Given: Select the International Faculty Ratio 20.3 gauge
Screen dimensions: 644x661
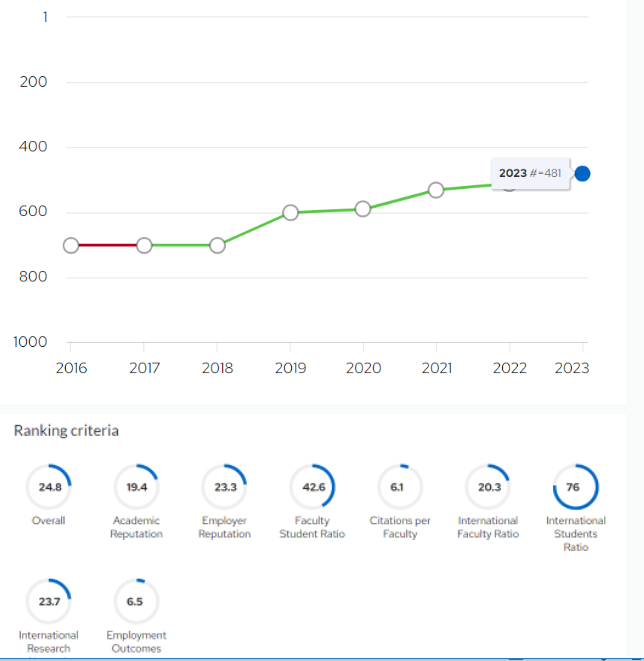Looking at the screenshot, I should click(488, 487).
